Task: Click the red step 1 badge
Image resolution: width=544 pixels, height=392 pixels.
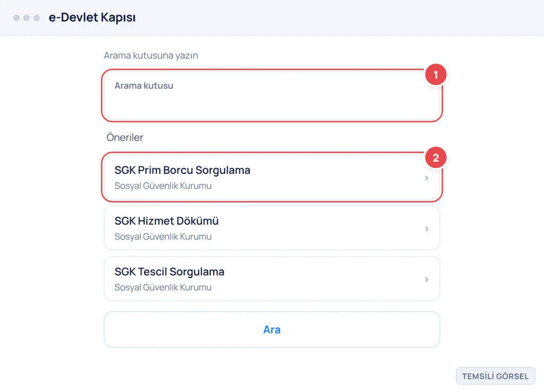Action: click(436, 74)
